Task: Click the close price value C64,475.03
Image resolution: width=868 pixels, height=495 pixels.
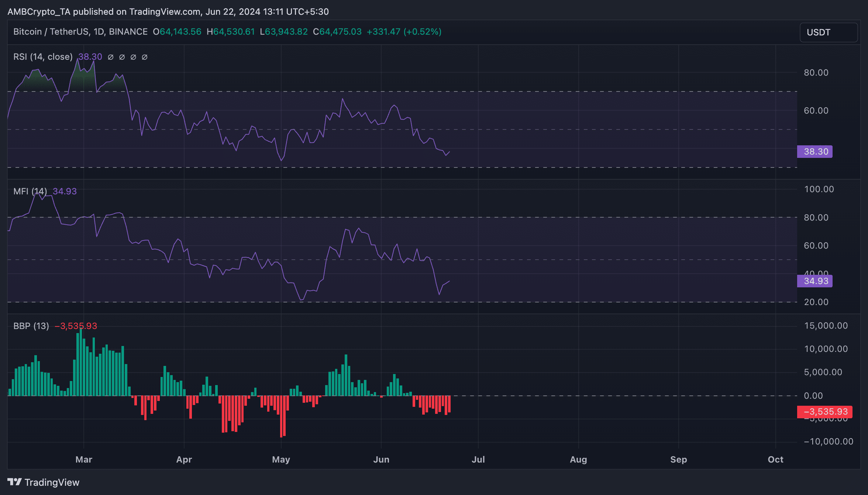Action: pyautogui.click(x=337, y=32)
